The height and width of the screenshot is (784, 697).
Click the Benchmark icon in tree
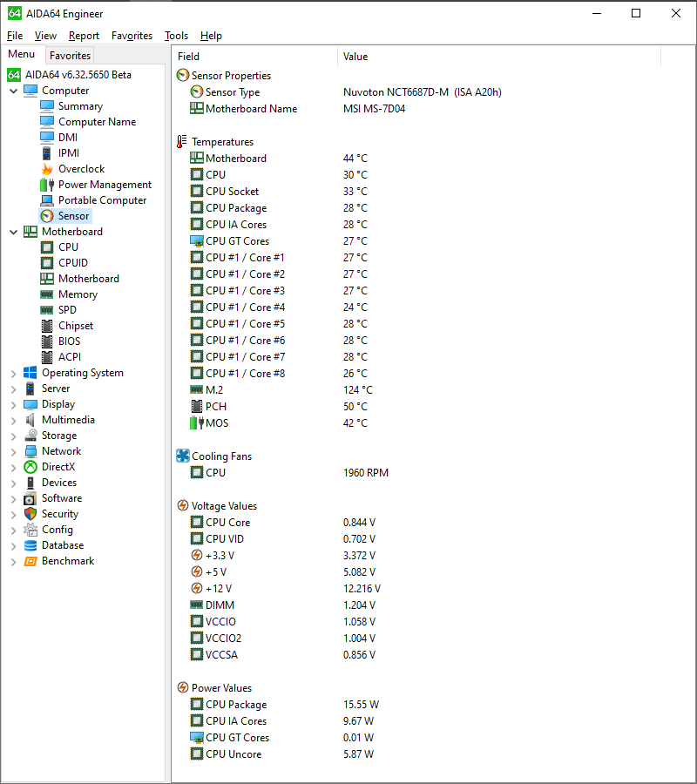pos(30,561)
